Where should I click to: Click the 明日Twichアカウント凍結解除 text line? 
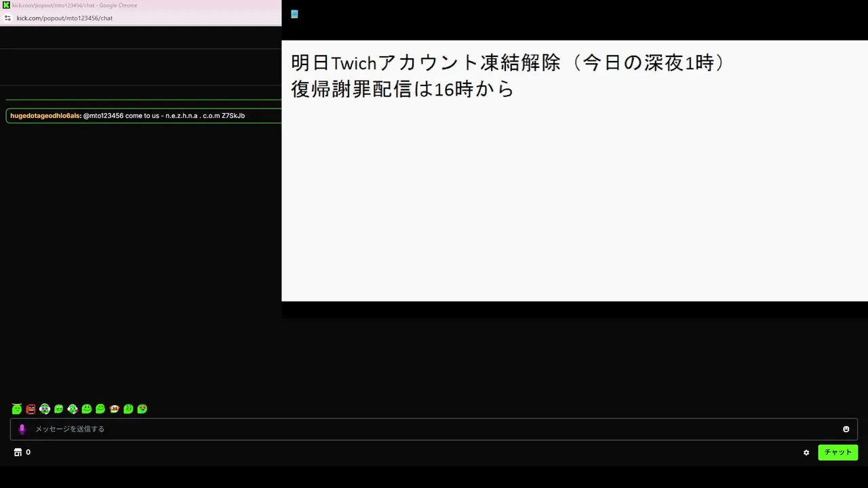tap(508, 62)
